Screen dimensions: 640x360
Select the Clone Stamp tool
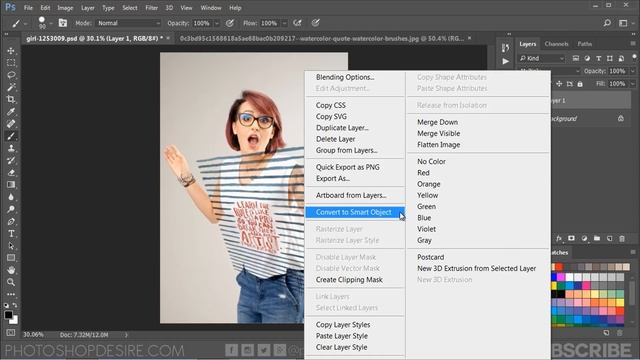click(11, 148)
